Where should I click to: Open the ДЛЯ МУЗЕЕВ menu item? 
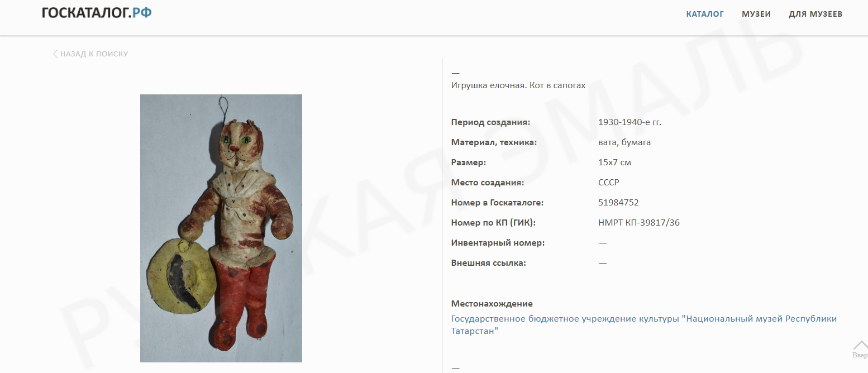[x=815, y=14]
